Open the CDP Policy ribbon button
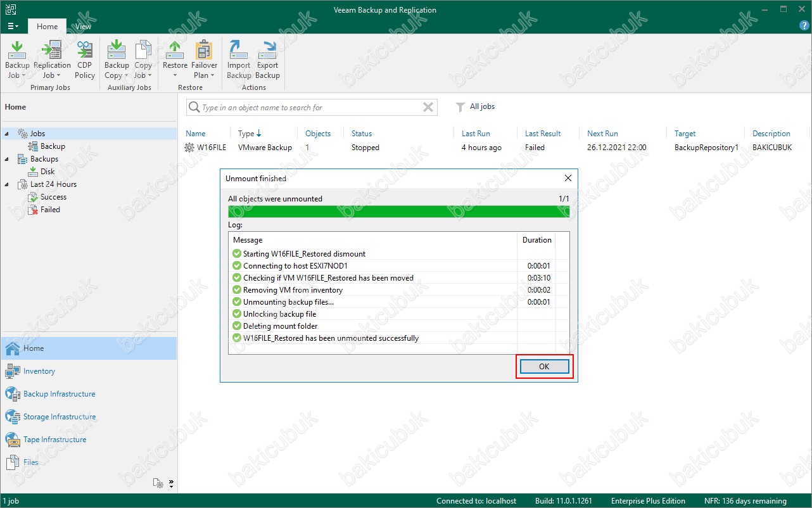812x508 pixels. tap(84, 60)
